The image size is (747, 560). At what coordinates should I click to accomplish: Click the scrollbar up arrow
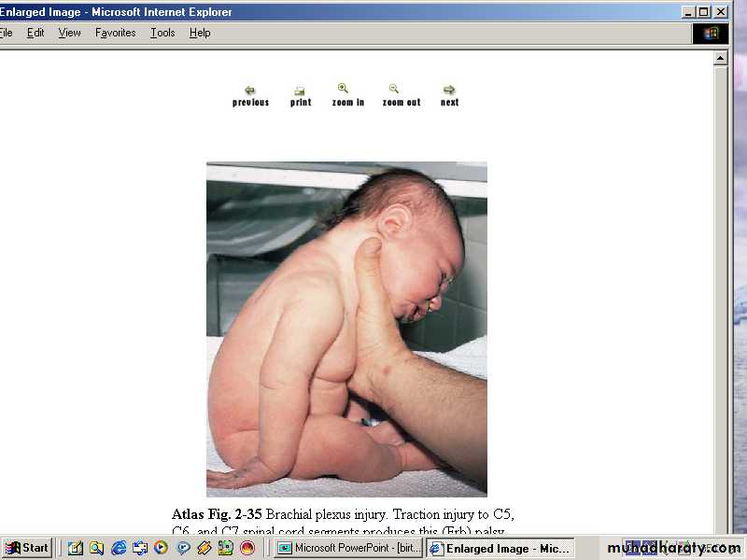point(721,58)
